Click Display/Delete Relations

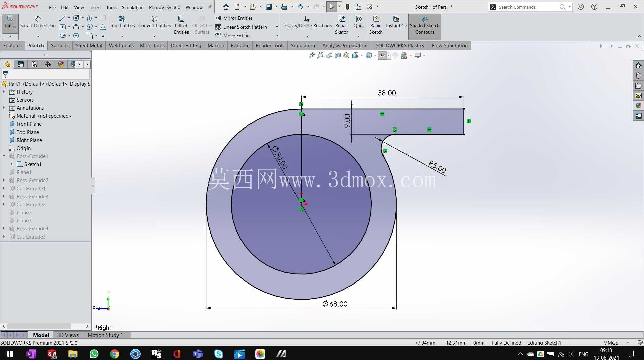(307, 22)
